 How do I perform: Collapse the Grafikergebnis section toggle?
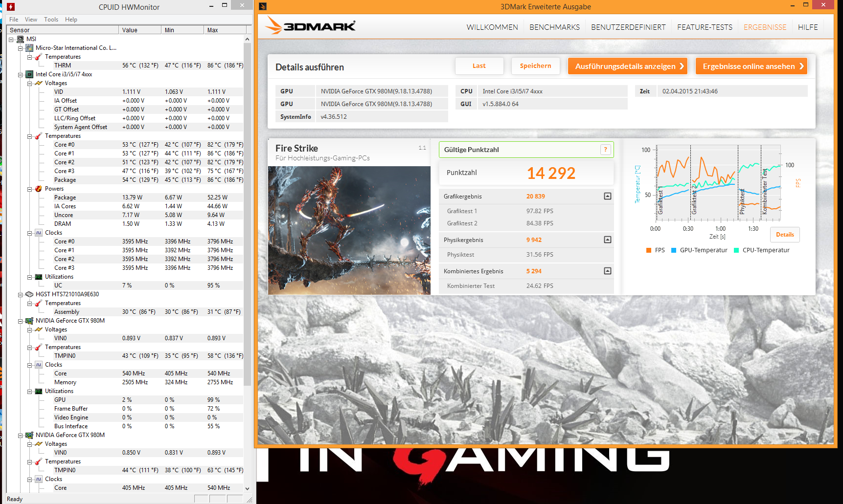point(607,196)
